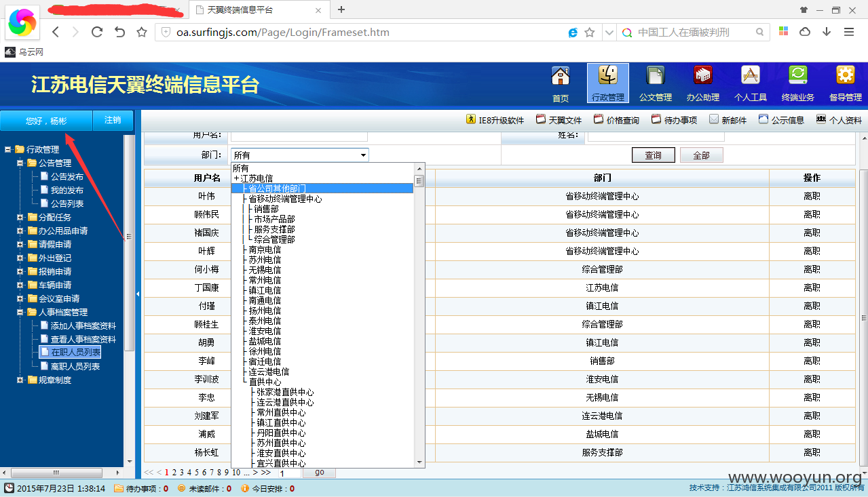868x497 pixels.
Task: Expand the 规章制度 folder
Action: (20, 380)
